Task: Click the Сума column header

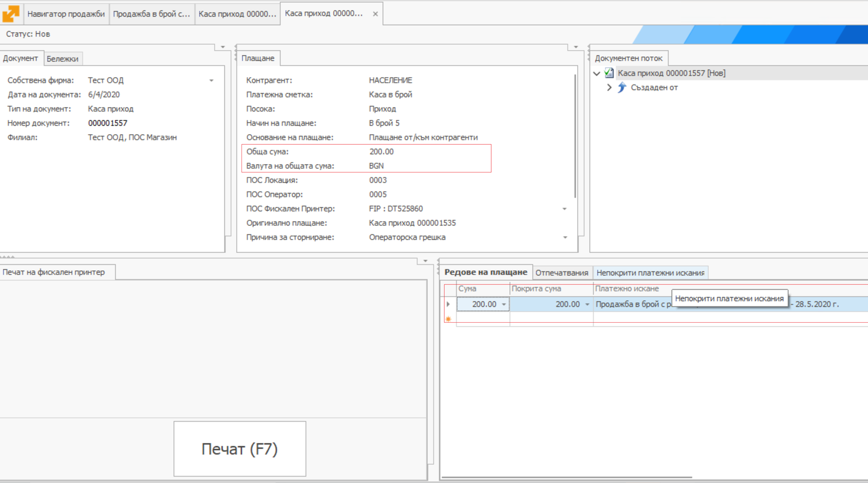Action: point(483,289)
